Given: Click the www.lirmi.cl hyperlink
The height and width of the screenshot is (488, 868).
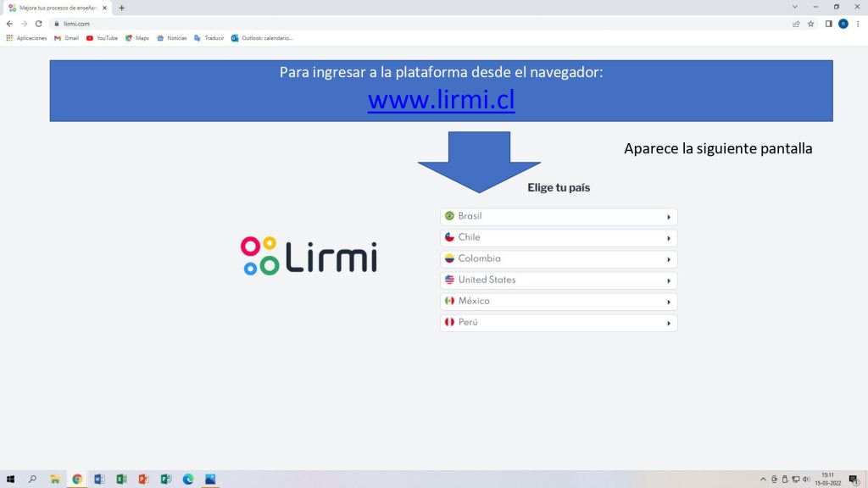Looking at the screenshot, I should (x=441, y=100).
